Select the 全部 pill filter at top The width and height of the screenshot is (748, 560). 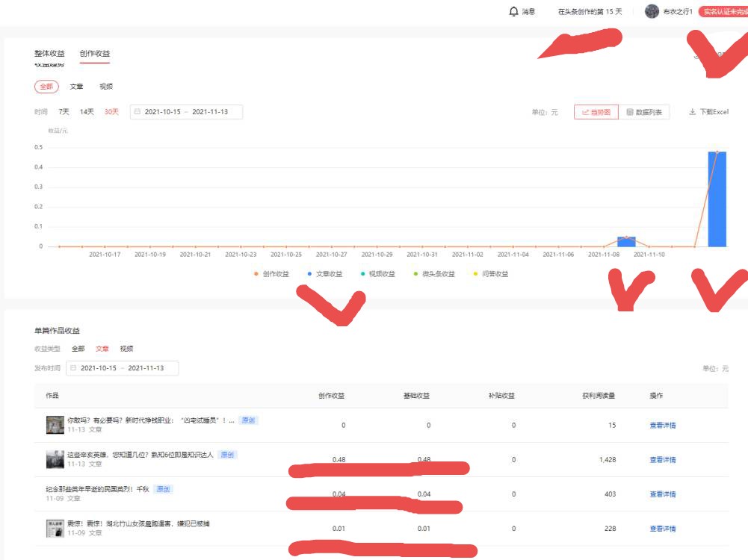coord(46,87)
